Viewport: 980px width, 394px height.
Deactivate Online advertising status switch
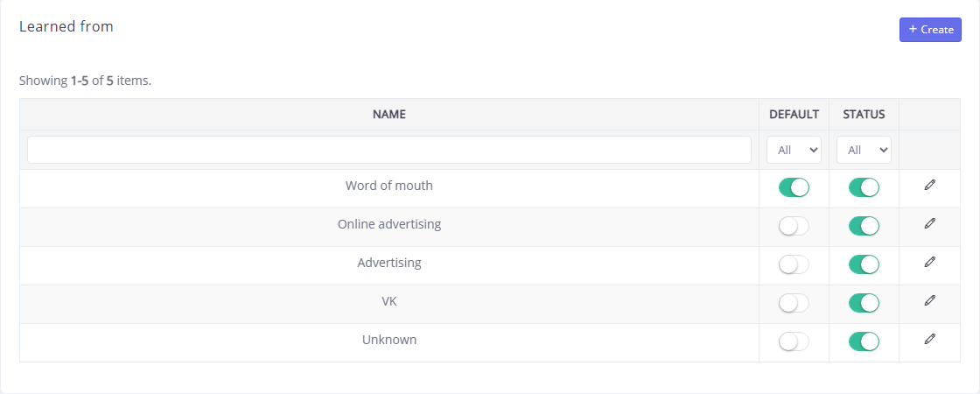(864, 226)
